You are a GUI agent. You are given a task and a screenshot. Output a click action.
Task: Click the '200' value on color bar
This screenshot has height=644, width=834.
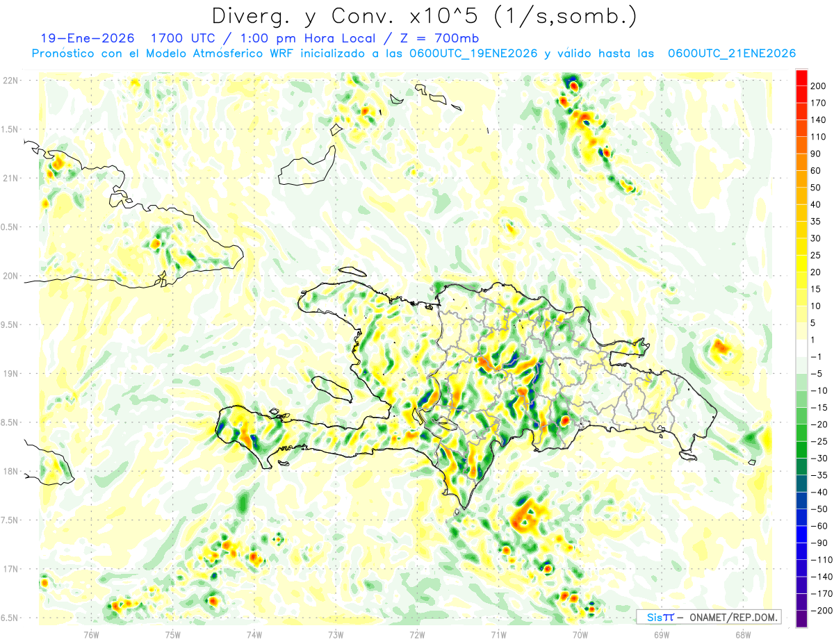[x=818, y=86]
